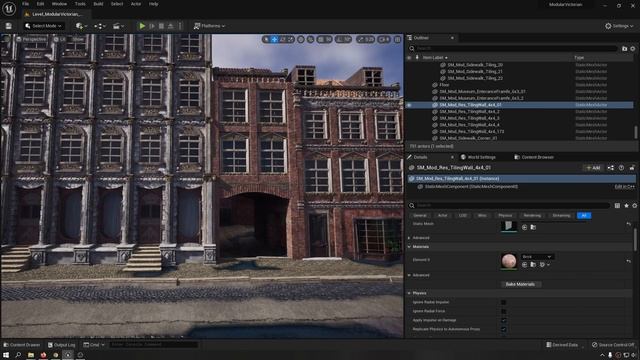This screenshot has width=640, height=360.
Task: Click the Static Mesh thumbnail preview
Action: pyautogui.click(x=509, y=226)
